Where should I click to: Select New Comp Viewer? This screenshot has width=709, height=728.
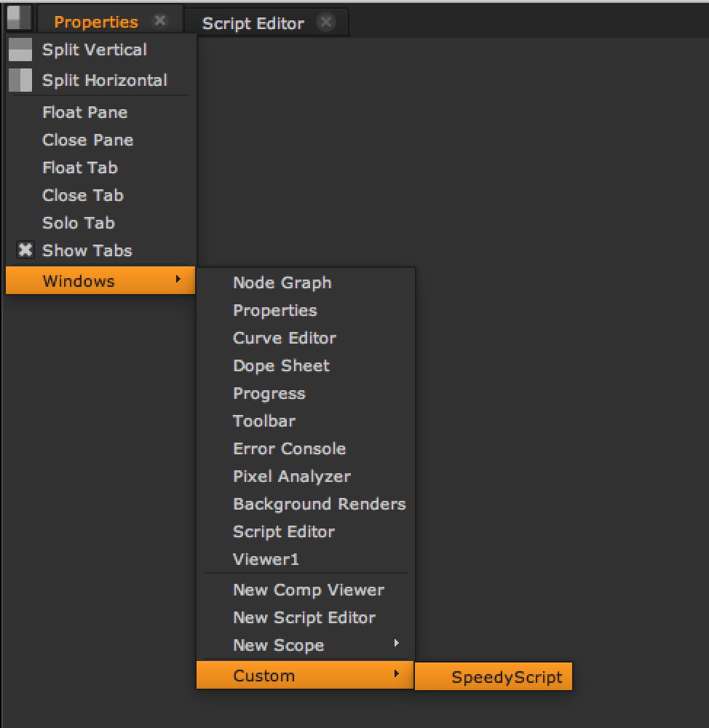tap(308, 590)
